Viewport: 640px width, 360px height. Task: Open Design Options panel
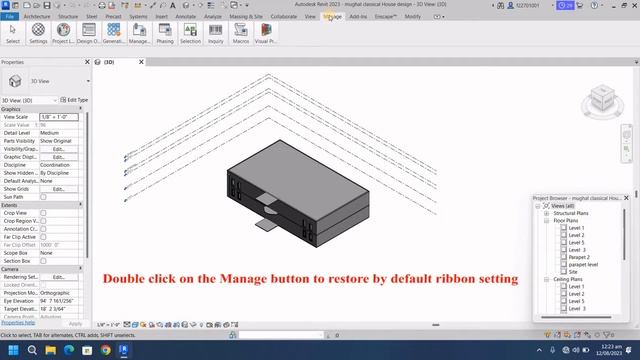click(x=89, y=33)
